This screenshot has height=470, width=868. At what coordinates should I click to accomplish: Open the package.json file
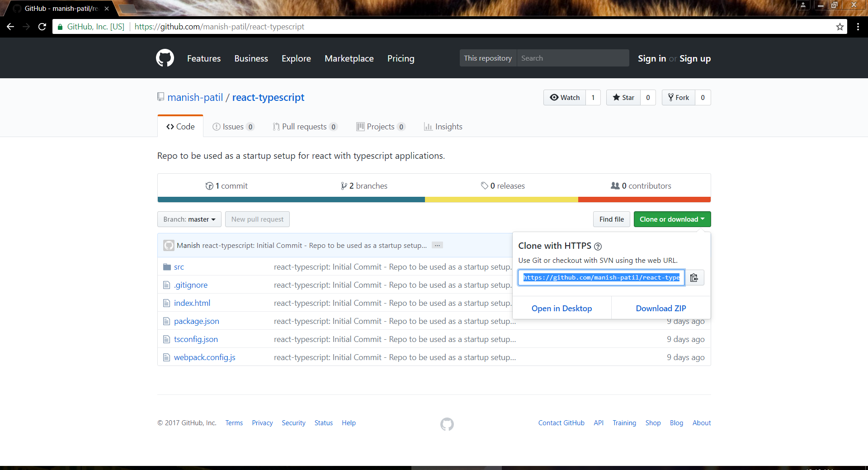pyautogui.click(x=197, y=321)
